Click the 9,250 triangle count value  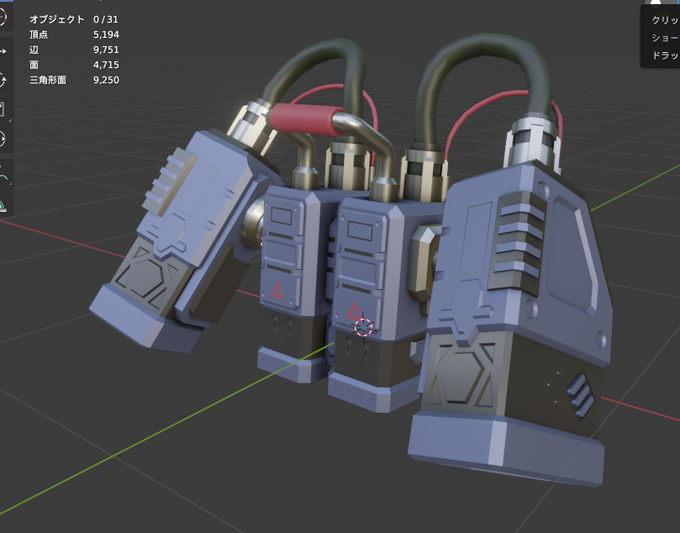click(106, 80)
